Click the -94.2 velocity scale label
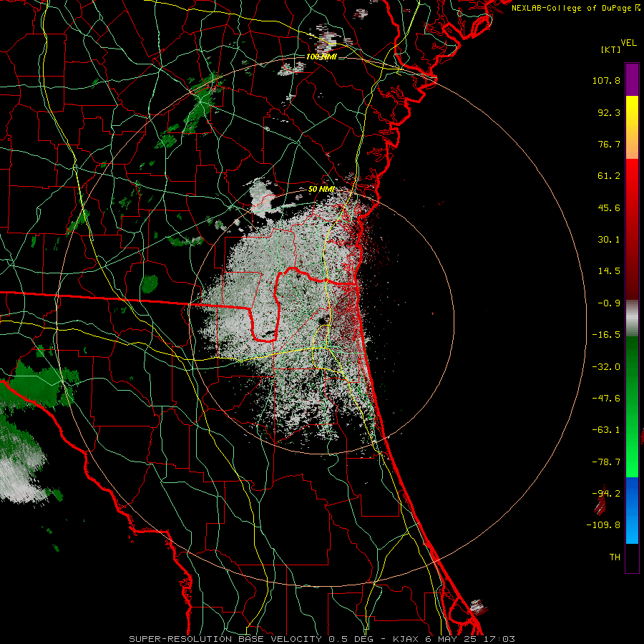 [x=606, y=494]
